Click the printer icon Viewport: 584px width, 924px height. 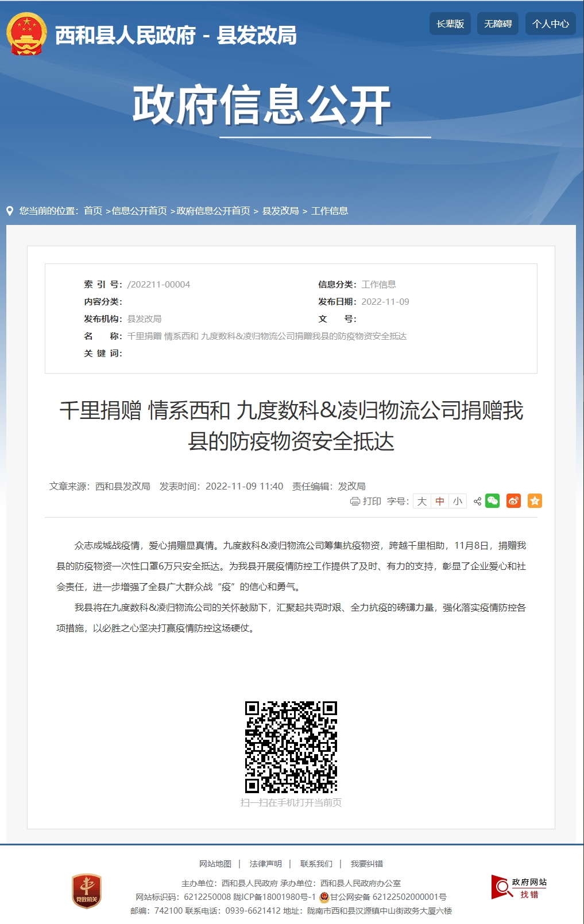click(355, 501)
